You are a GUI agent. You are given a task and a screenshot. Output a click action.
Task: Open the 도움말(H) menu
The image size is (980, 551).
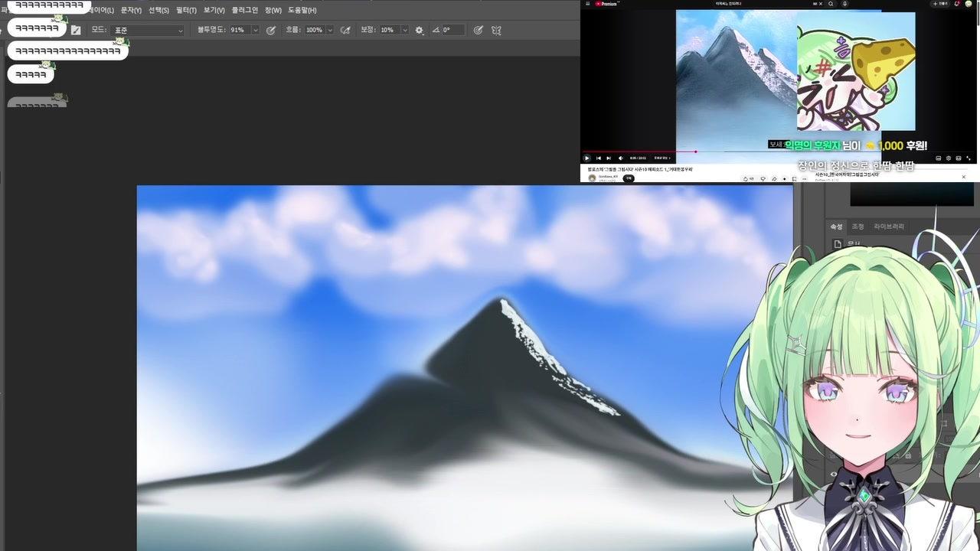point(302,10)
